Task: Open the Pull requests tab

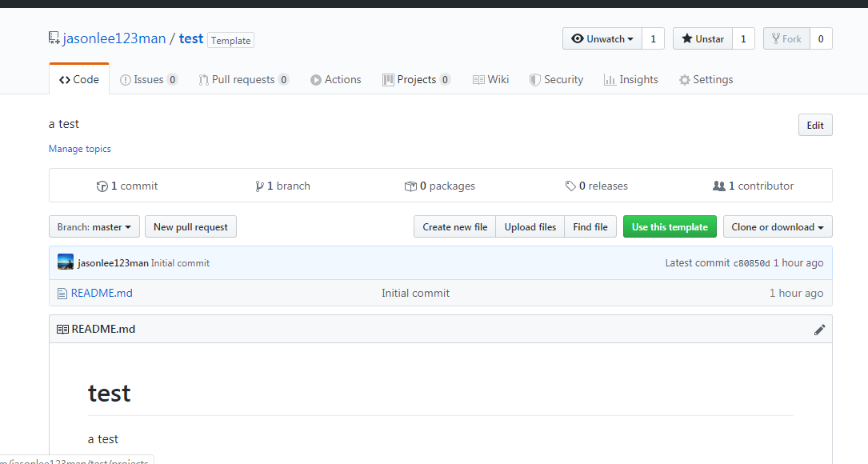Action: [243, 80]
